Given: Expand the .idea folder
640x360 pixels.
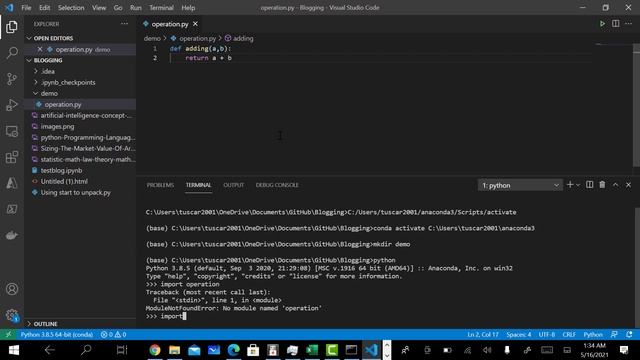Looking at the screenshot, I should tap(80, 71).
